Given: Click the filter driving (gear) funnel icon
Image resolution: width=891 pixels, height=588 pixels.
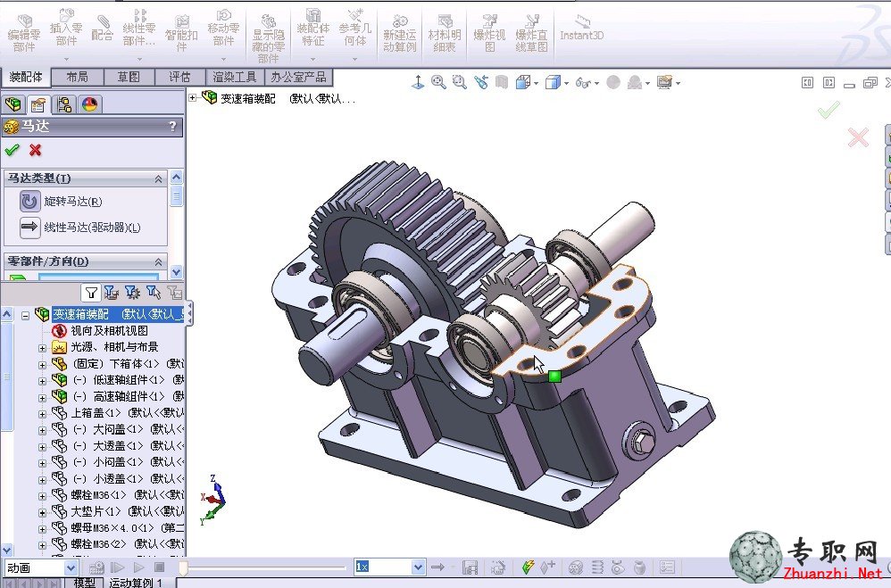Looking at the screenshot, I should coord(132,293).
